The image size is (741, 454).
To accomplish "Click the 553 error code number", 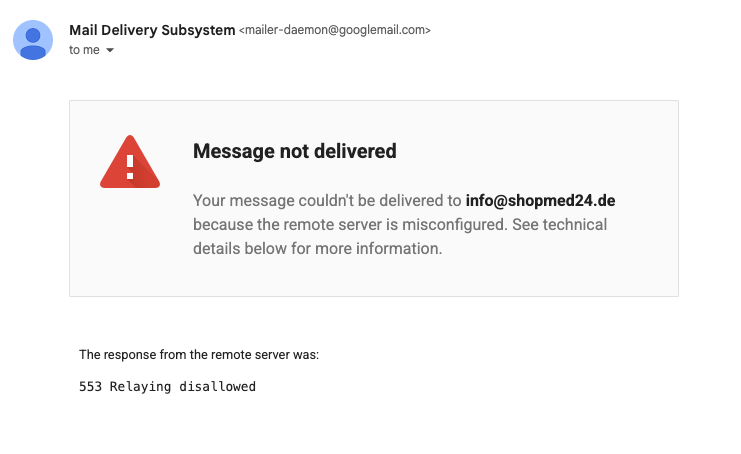I will pos(90,386).
